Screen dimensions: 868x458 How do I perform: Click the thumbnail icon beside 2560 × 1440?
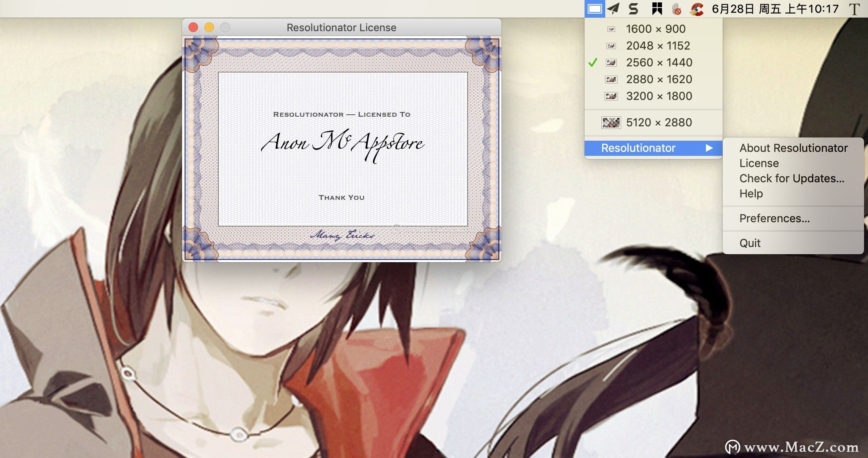[x=611, y=62]
